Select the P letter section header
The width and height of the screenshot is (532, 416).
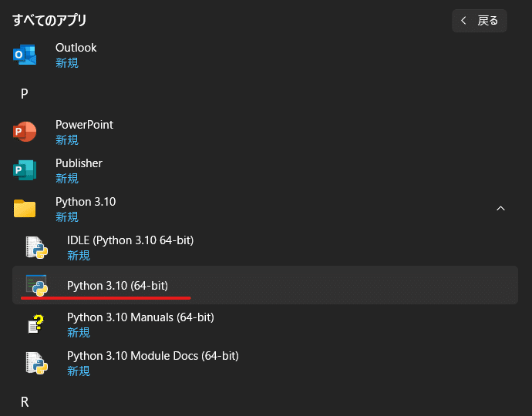[x=24, y=93]
